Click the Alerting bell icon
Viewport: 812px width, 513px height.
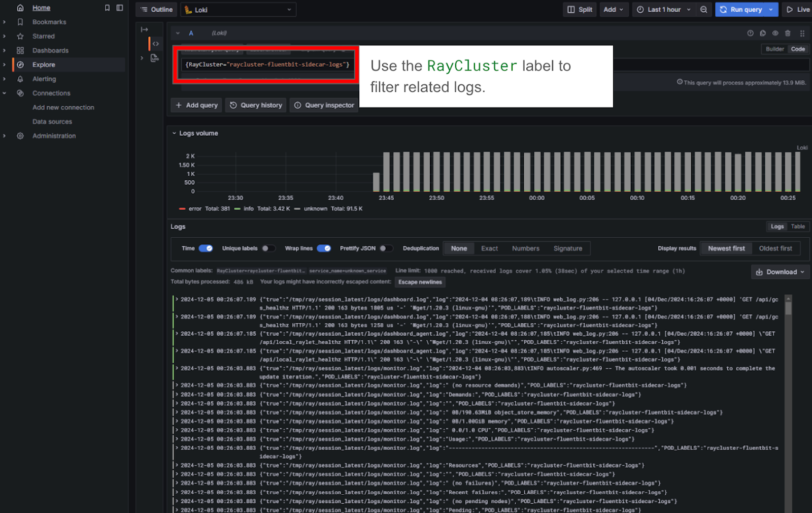[20, 79]
